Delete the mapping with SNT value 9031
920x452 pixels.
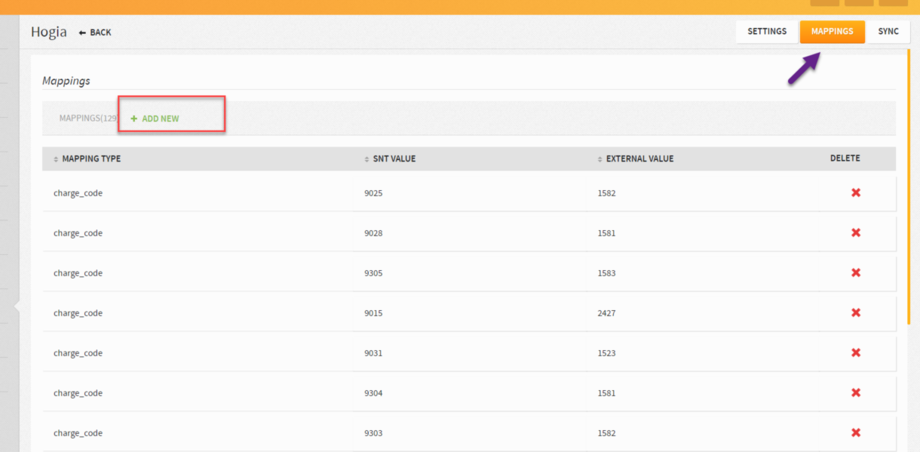point(855,353)
